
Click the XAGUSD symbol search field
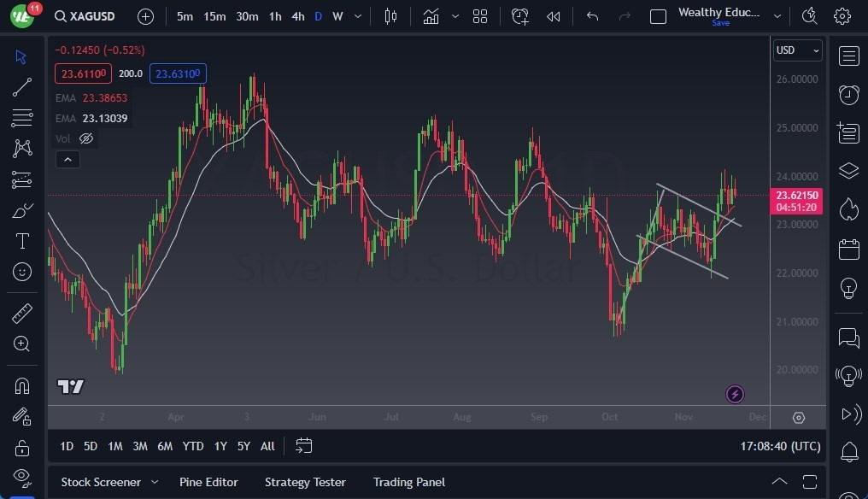click(84, 16)
